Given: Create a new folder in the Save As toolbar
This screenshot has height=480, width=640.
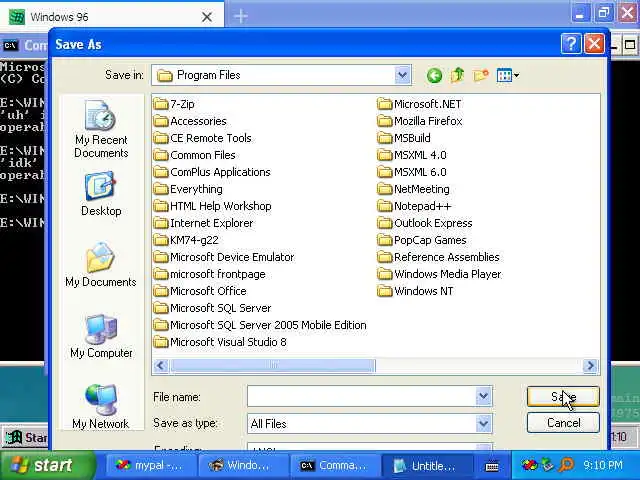Looking at the screenshot, I should (481, 75).
